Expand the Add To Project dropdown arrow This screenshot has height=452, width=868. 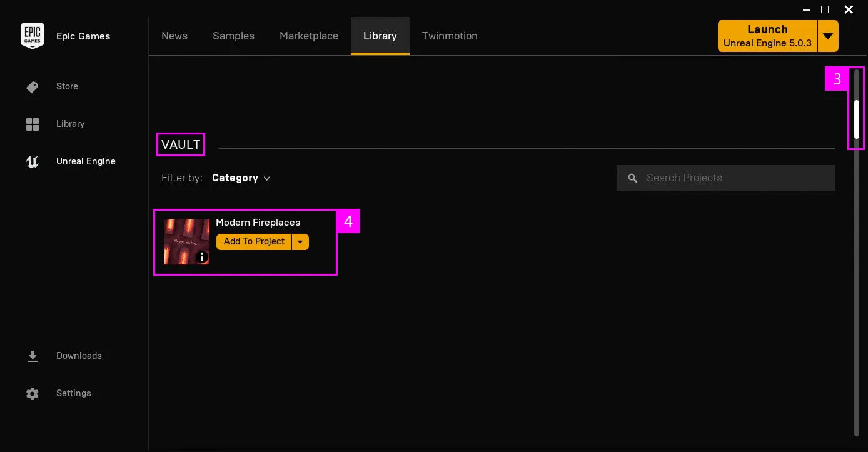coord(300,242)
